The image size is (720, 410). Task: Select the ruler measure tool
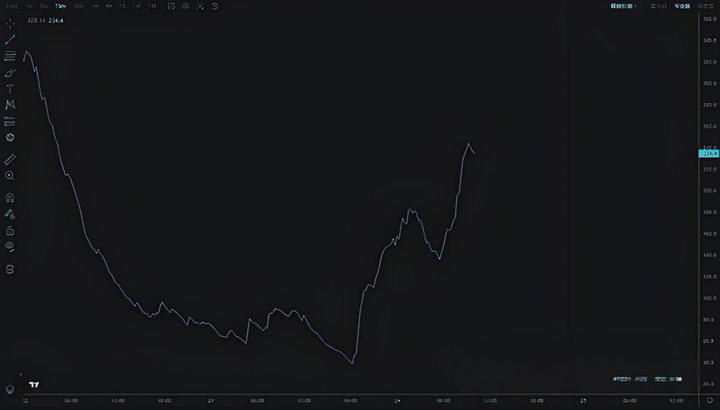click(x=10, y=159)
